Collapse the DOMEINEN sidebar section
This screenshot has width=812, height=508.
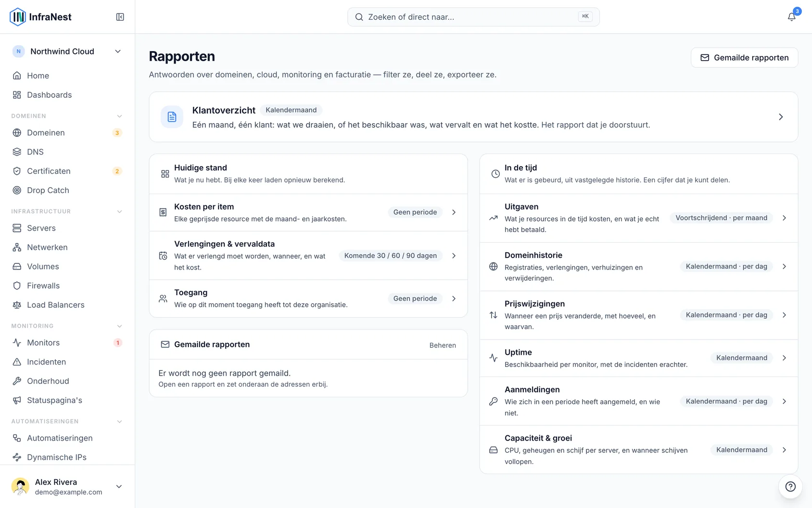coord(119,116)
